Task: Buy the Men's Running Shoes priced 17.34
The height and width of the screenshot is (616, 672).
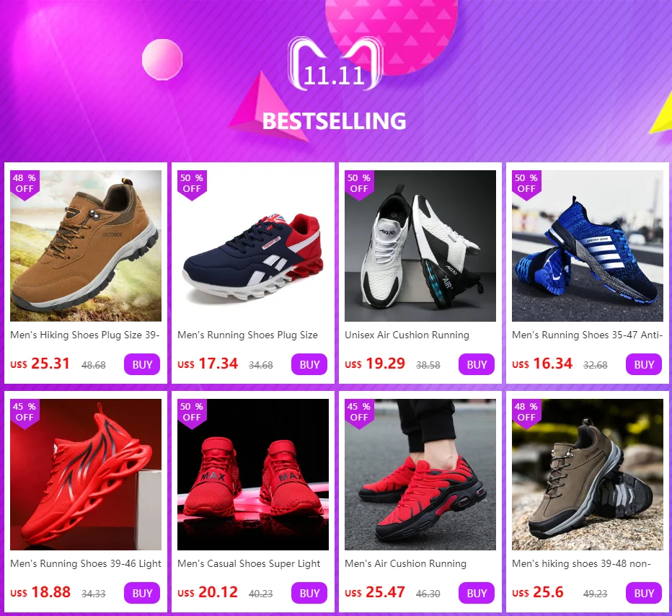Action: pyautogui.click(x=309, y=364)
